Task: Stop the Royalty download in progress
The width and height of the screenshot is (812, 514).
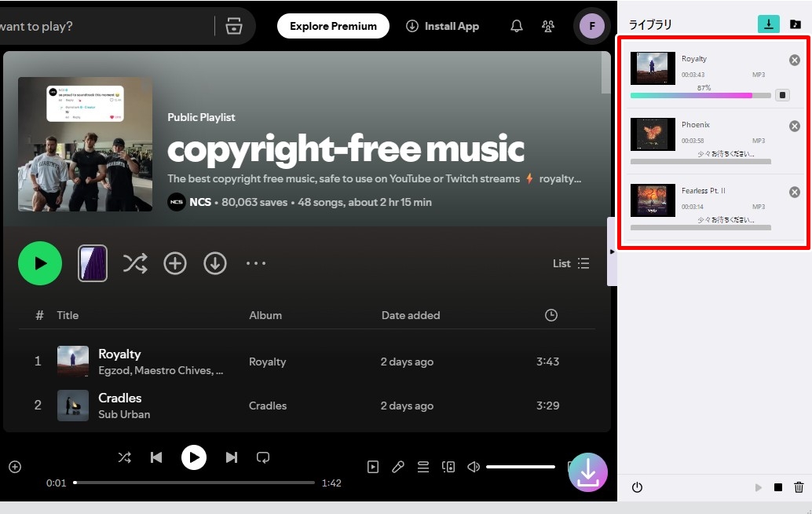Action: (782, 95)
